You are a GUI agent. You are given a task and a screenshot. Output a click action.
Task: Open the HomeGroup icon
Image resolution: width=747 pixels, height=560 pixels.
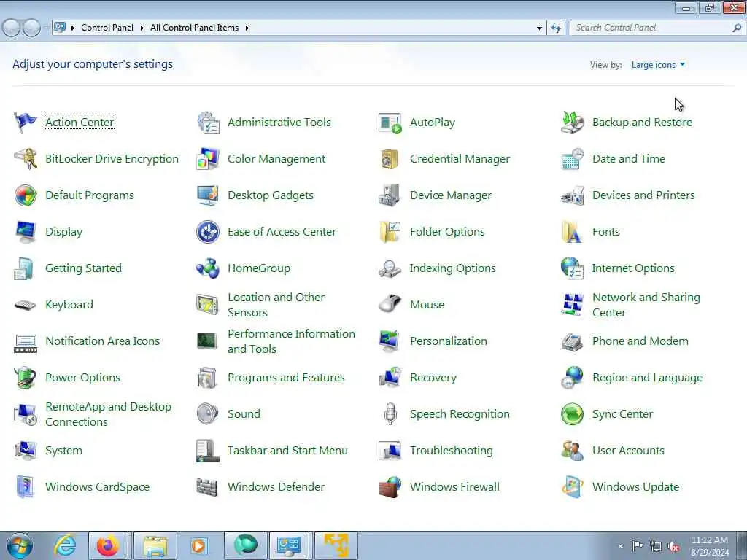pyautogui.click(x=208, y=268)
